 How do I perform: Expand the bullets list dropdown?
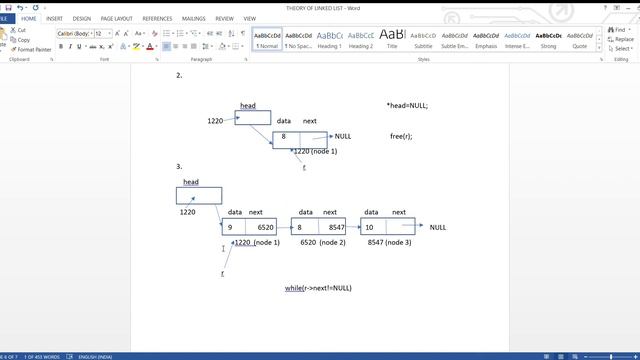pyautogui.click(x=173, y=33)
